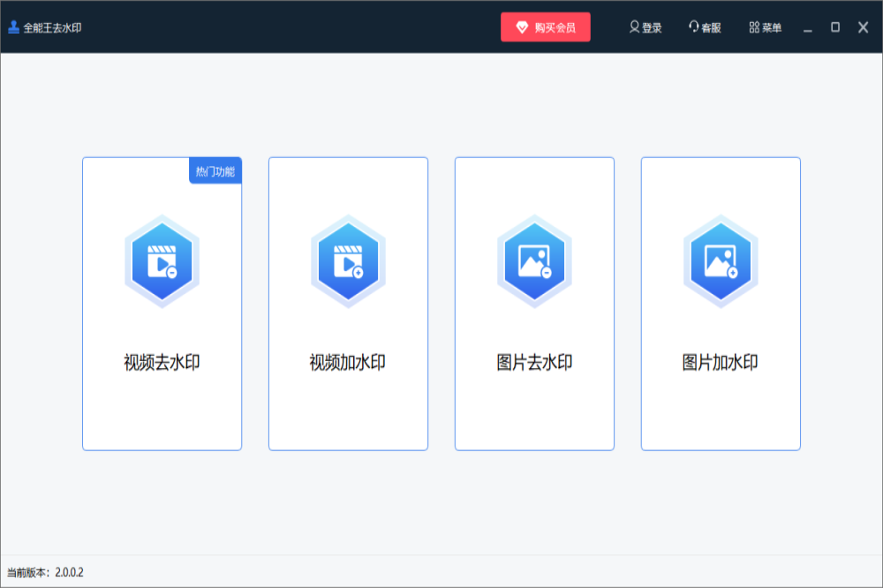883x588 pixels.
Task: Click the 全能王去水印 stamp logo icon
Action: [13, 27]
